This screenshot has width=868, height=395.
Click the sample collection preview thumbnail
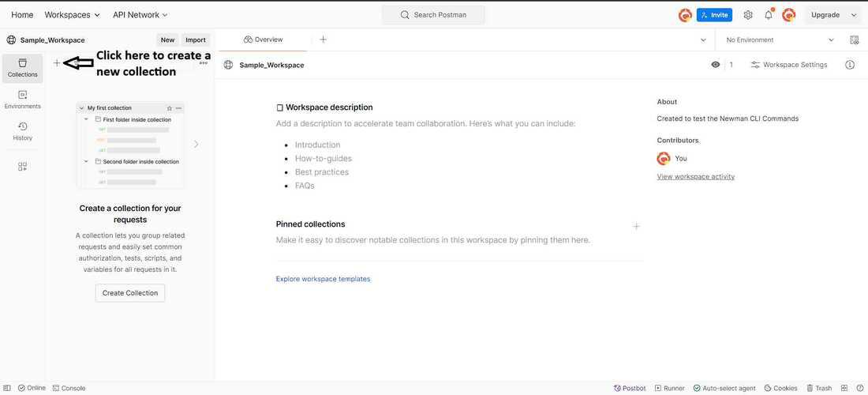click(x=130, y=145)
